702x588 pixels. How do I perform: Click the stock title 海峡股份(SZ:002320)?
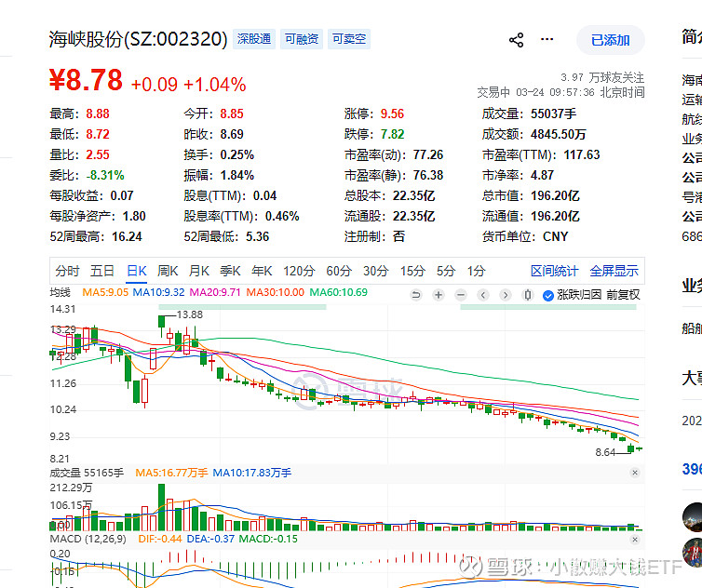pyautogui.click(x=139, y=39)
